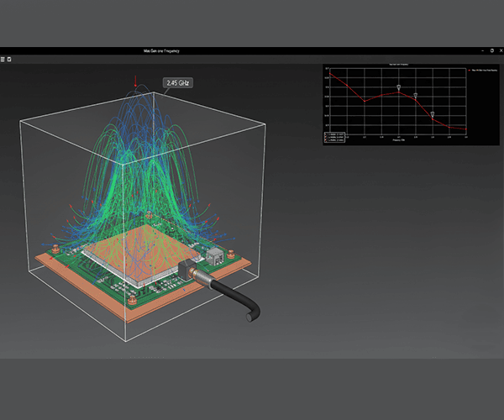The height and width of the screenshot is (420, 504).
Task: Select the middle marker pin on the chart curve
Action: tap(416, 95)
